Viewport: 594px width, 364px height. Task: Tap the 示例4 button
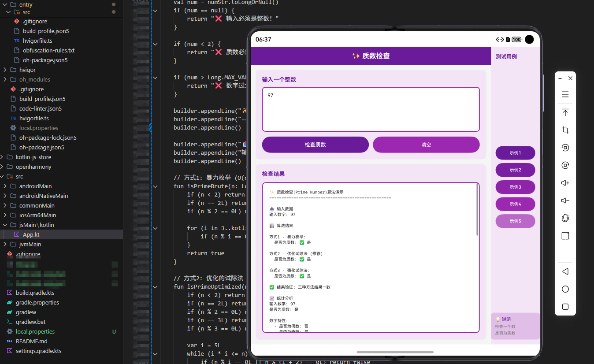coord(515,204)
